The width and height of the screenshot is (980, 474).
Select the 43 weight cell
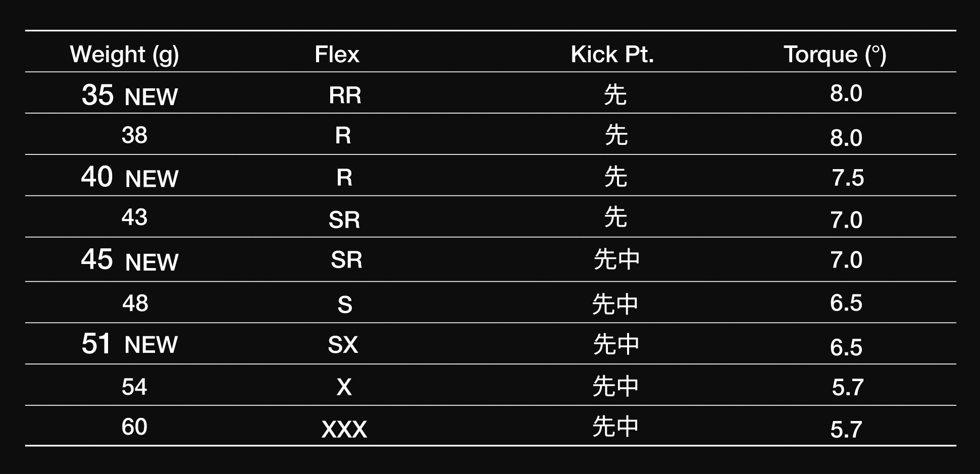coord(134,217)
